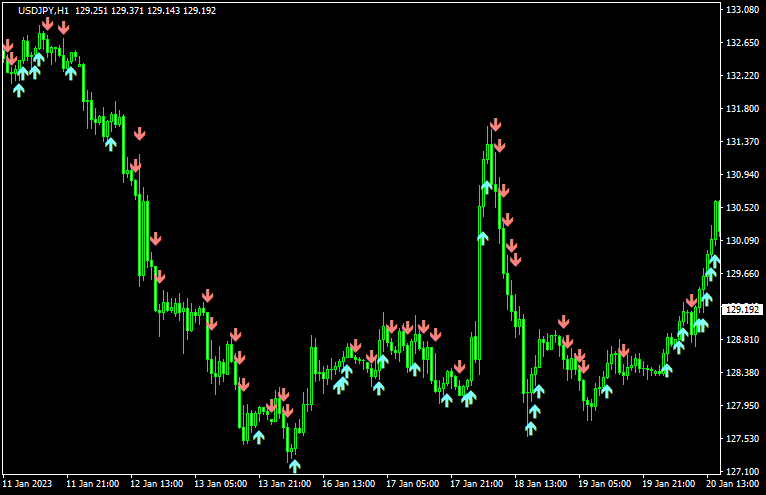Click the 133.080 price axis label
Screen dimensions: 766x495
point(742,10)
